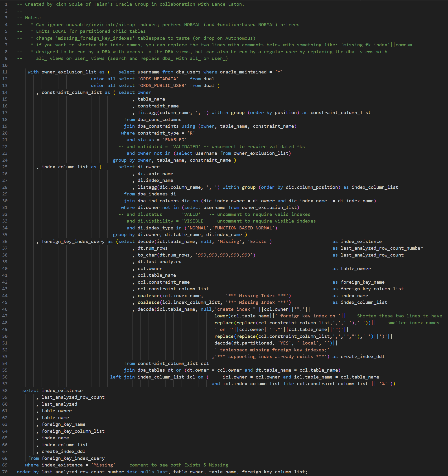Screen dimensions: 448x476
Task: Select the string 'Missing' on line 36
Action: click(x=229, y=241)
